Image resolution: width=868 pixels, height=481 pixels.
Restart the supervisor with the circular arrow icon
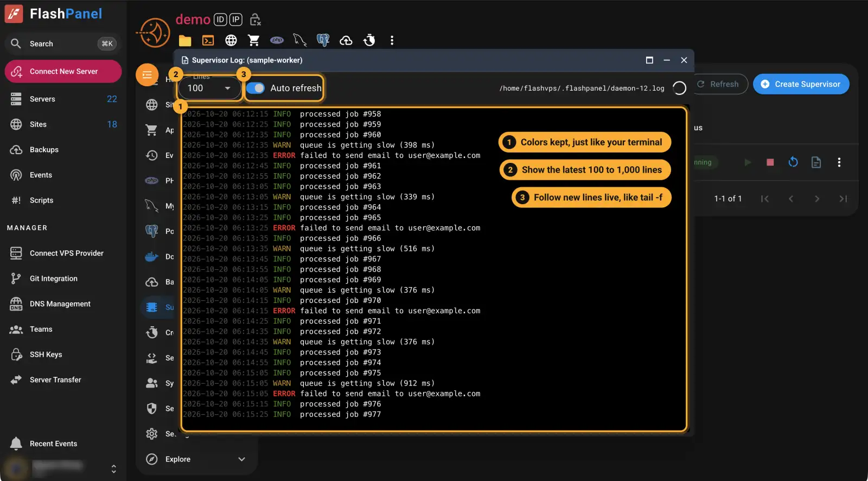coord(793,162)
